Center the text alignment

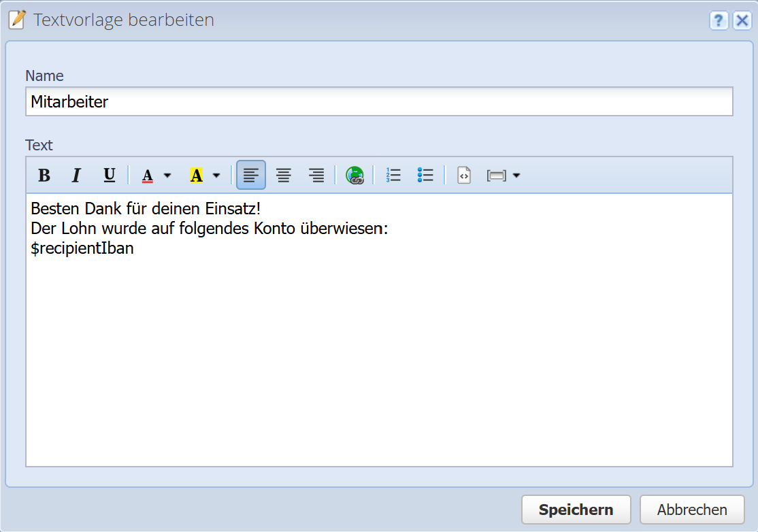[x=284, y=176]
